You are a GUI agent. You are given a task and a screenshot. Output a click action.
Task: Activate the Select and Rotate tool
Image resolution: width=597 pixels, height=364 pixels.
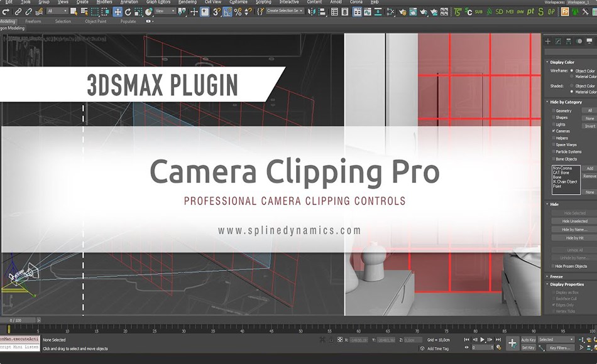point(128,11)
